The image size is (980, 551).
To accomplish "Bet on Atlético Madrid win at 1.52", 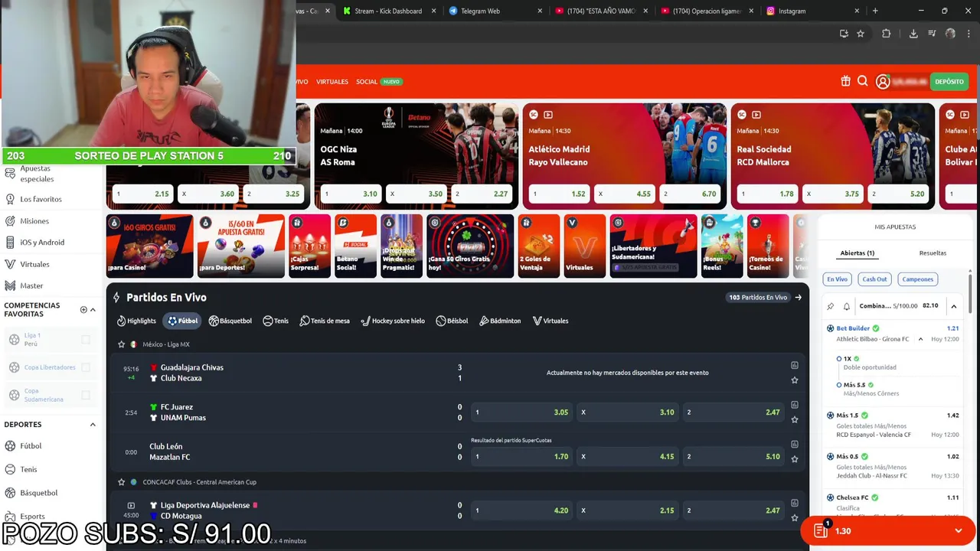I will [x=558, y=194].
